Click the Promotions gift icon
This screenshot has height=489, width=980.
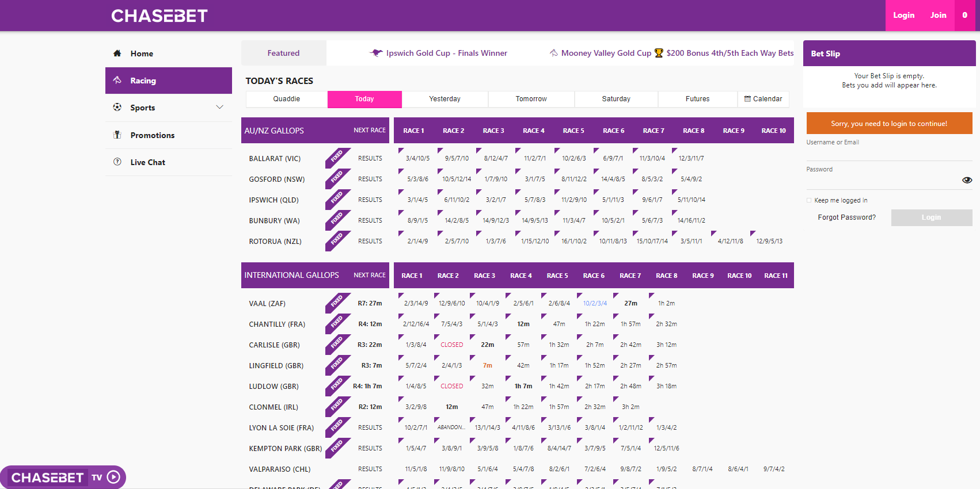[117, 135]
